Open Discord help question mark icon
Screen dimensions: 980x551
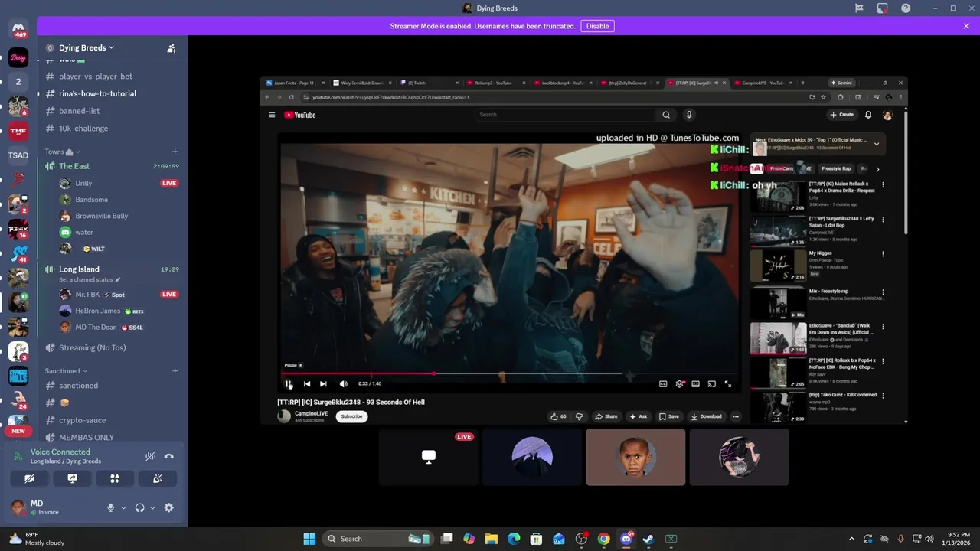point(906,8)
